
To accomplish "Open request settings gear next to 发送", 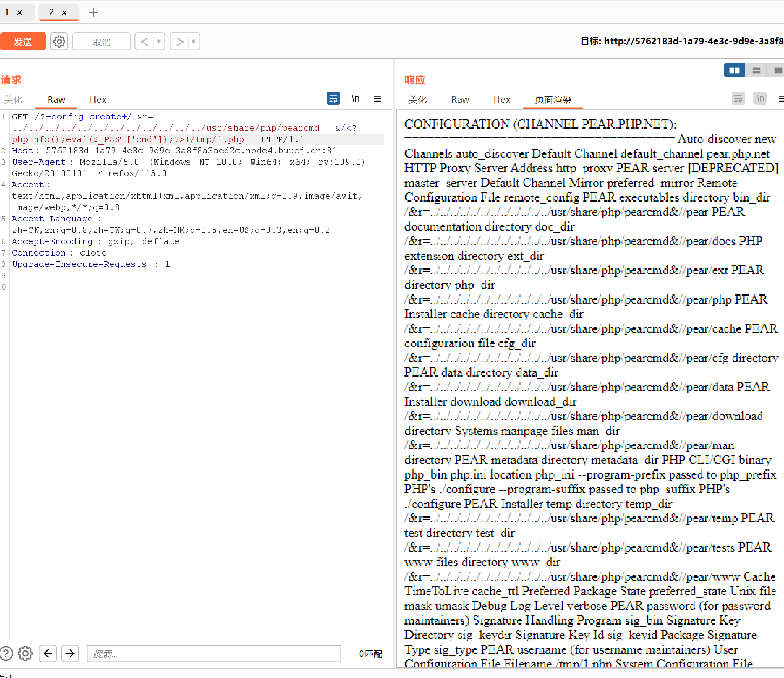I will point(59,42).
